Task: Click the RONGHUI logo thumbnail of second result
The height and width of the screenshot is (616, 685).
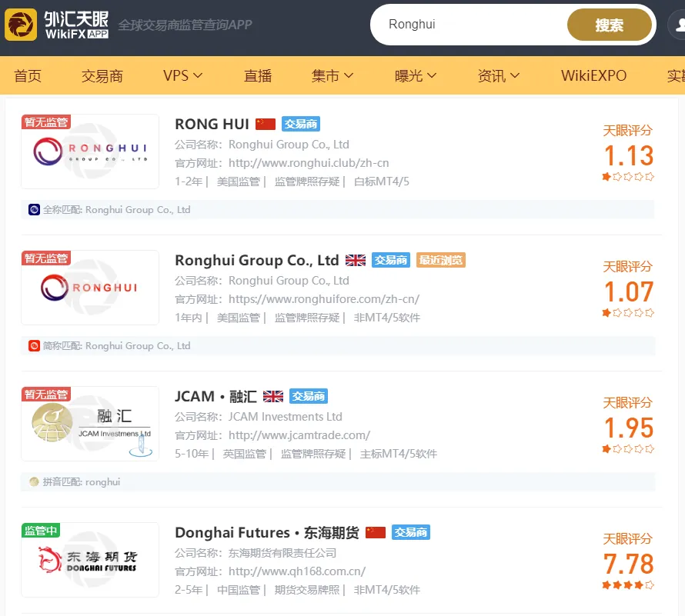Action: click(90, 288)
